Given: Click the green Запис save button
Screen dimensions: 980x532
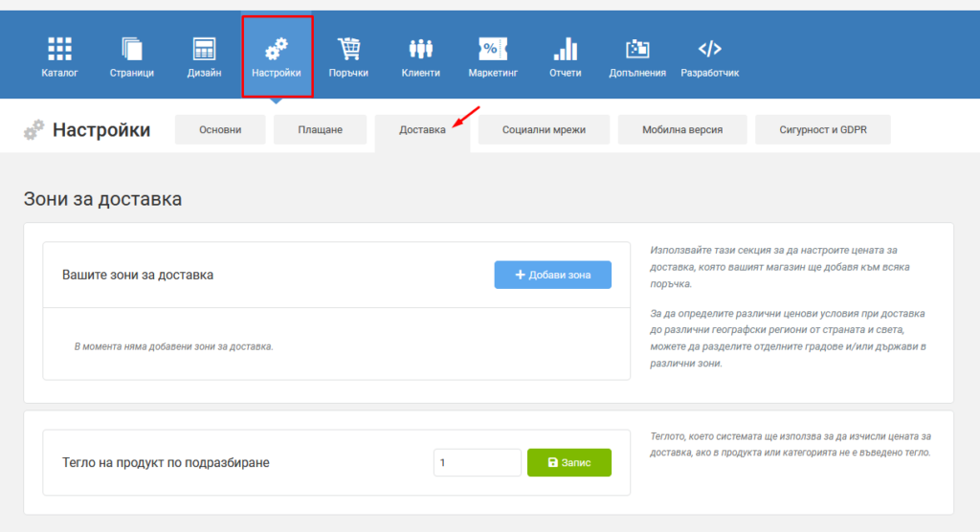Looking at the screenshot, I should pyautogui.click(x=569, y=462).
